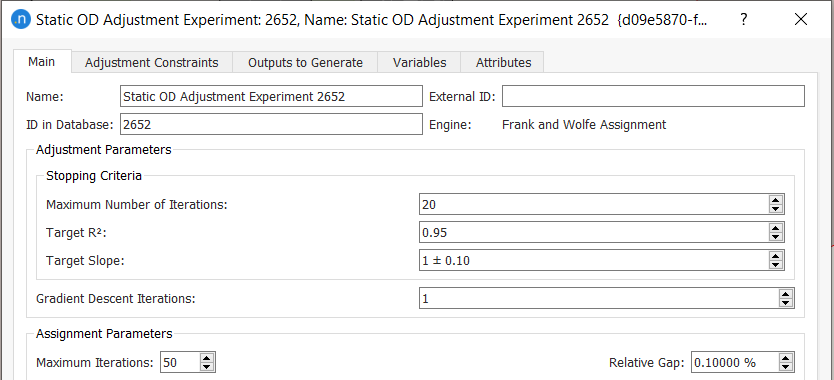The image size is (834, 380).
Task: Switch to the Adjustment Constraints tab
Action: (x=152, y=62)
